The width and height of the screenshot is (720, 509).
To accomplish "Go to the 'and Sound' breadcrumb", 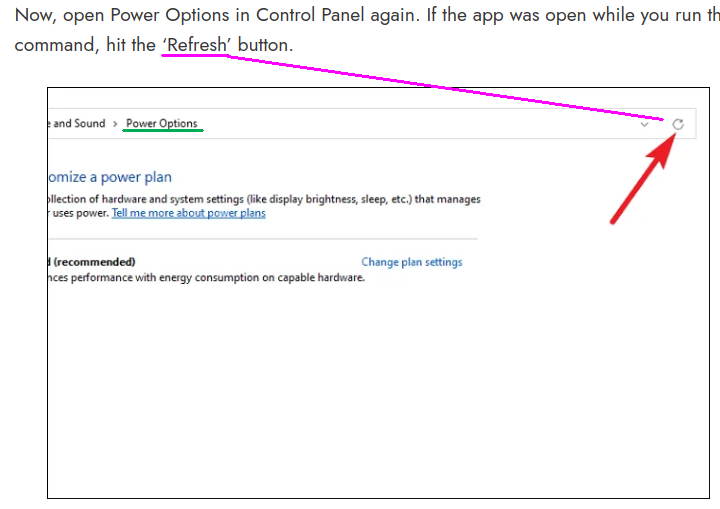I will [78, 124].
